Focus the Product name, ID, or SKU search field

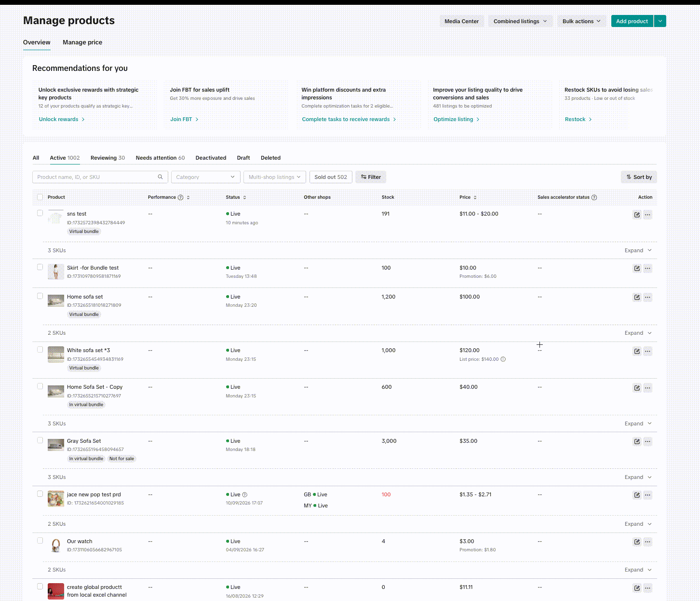coord(100,177)
